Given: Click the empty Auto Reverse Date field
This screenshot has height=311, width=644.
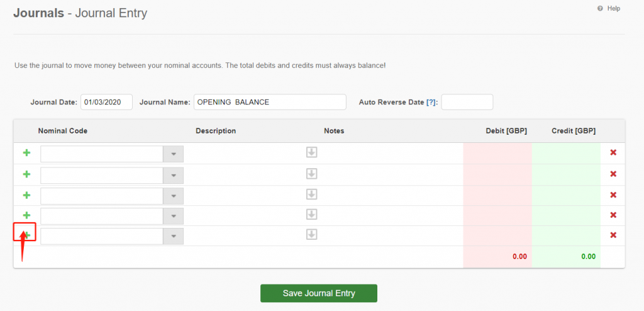Looking at the screenshot, I should (467, 102).
